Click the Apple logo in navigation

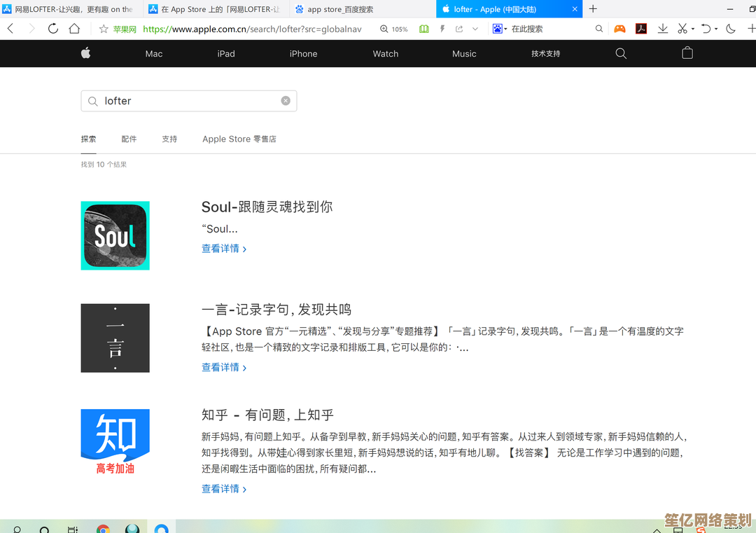click(x=86, y=53)
